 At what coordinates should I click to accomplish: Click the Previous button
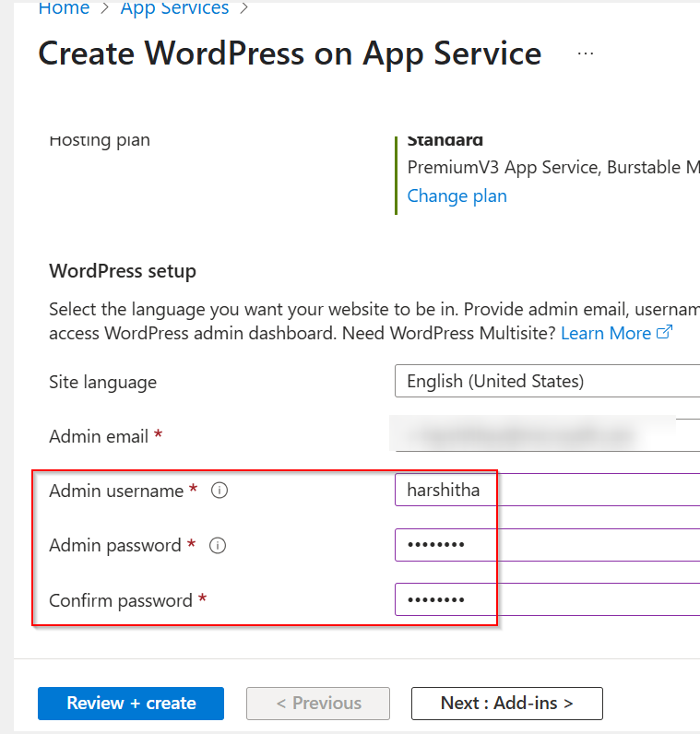[x=318, y=703]
